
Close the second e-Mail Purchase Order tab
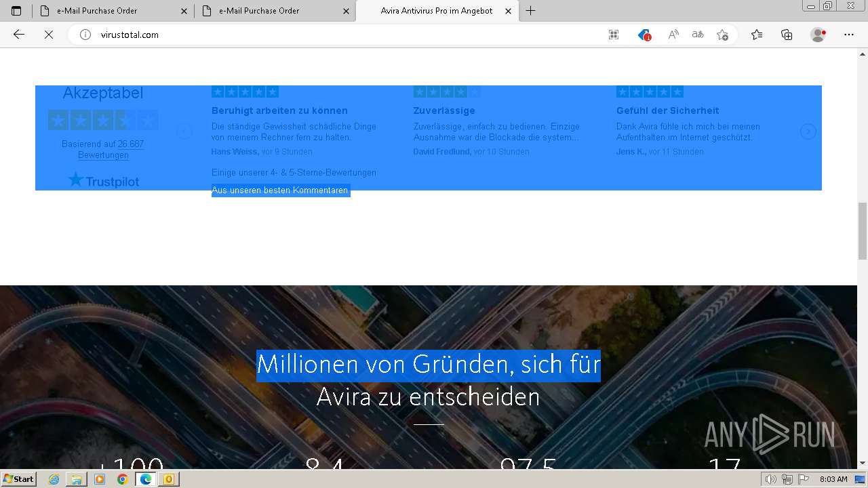(x=346, y=11)
